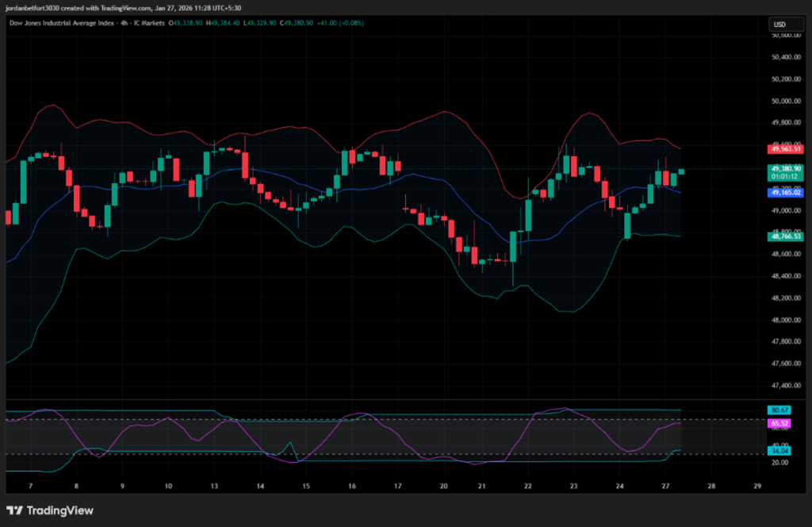Select the 4h interval in chart legend
Screen dimensions: 812x527
coord(125,23)
